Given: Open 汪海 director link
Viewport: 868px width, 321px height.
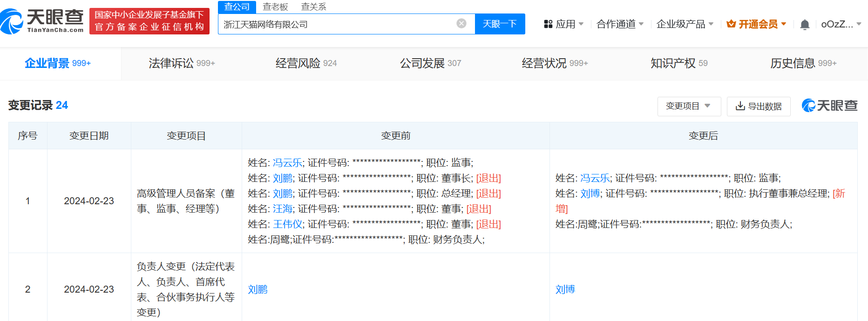Looking at the screenshot, I should pyautogui.click(x=283, y=208).
